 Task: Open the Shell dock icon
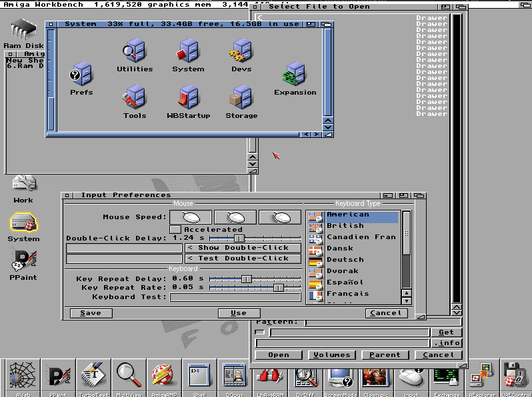click(x=199, y=376)
